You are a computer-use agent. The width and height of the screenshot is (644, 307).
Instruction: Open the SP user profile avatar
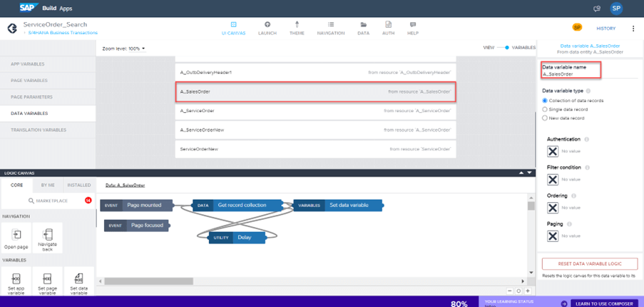pos(616,9)
